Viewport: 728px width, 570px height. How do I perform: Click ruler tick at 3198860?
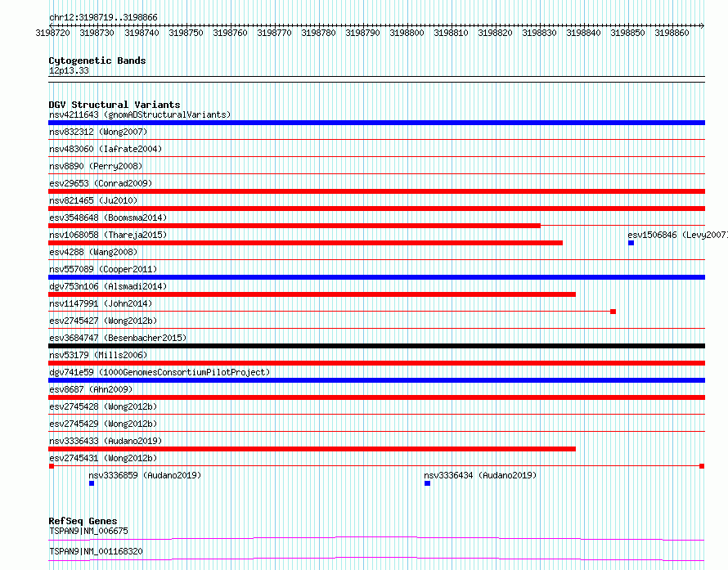point(672,33)
